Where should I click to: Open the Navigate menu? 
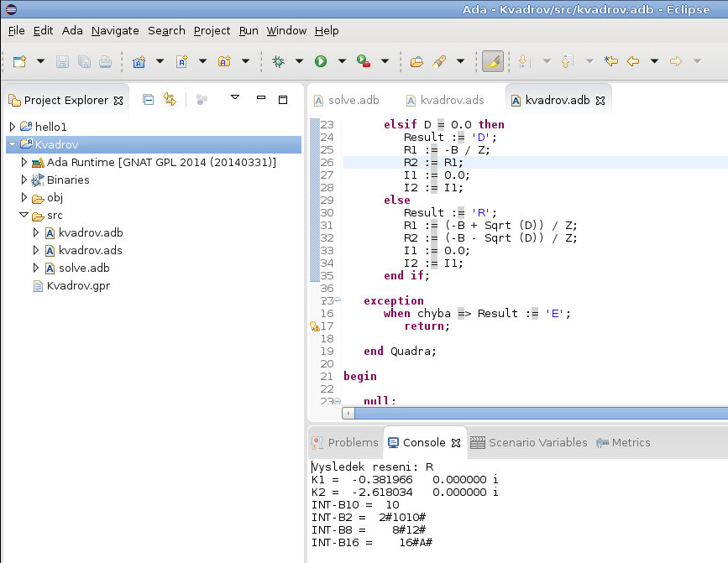(115, 30)
